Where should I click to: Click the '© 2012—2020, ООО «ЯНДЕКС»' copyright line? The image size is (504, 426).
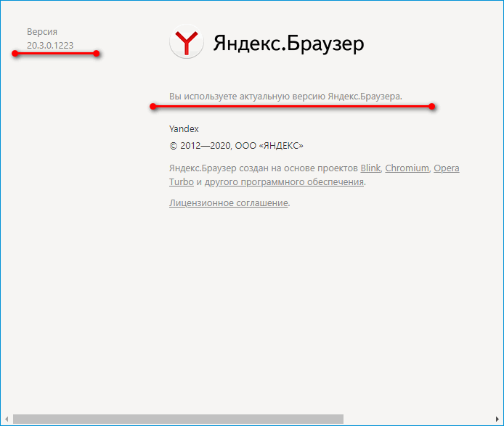pyautogui.click(x=236, y=146)
